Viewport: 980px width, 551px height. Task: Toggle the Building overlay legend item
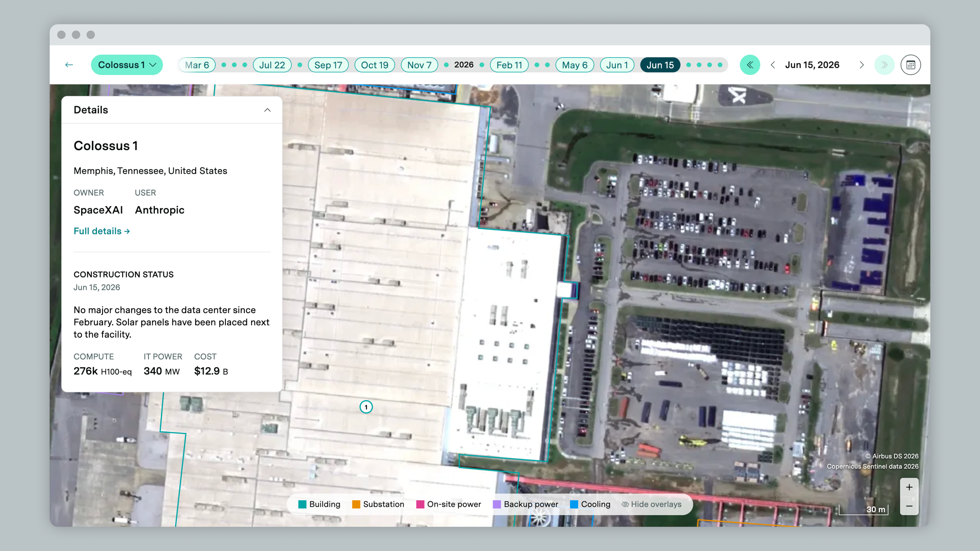(319, 504)
